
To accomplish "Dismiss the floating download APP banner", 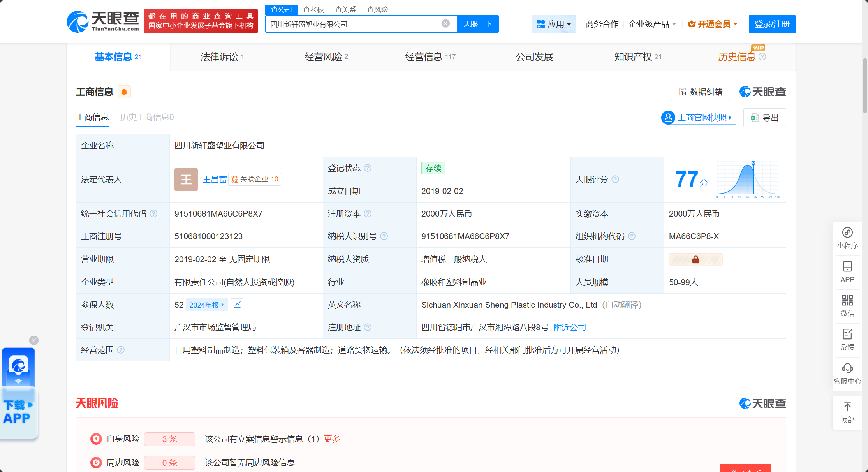I will click(34, 340).
